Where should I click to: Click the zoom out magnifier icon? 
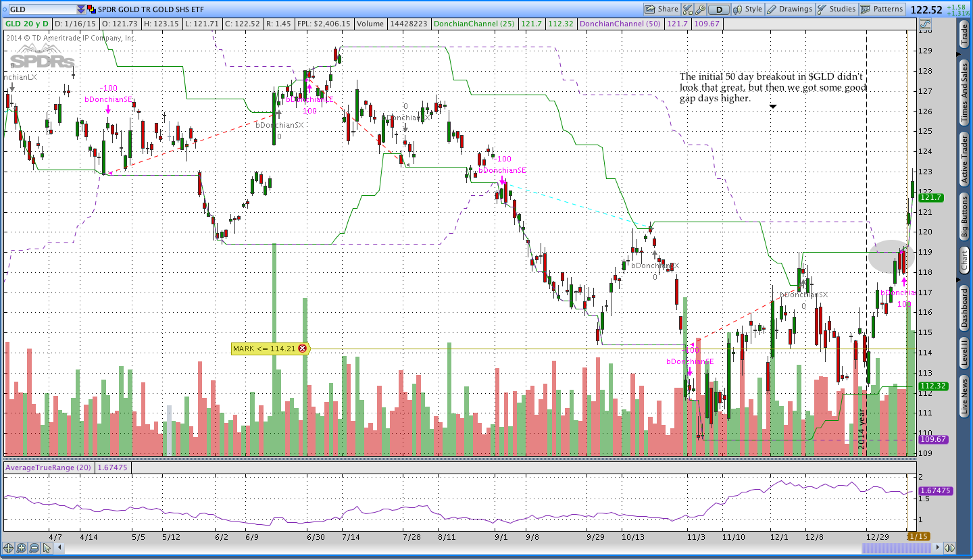pos(33,548)
